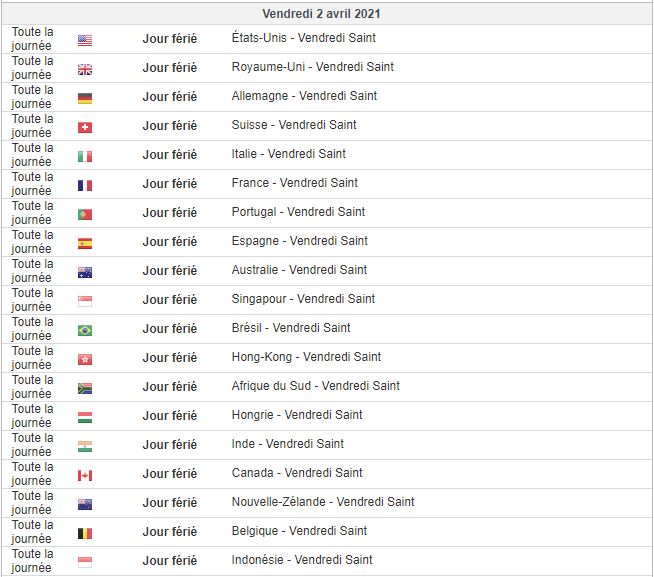This screenshot has height=577, width=654.
Task: Select the Indonésie - Vendredi Saint entry
Action: click(x=302, y=560)
